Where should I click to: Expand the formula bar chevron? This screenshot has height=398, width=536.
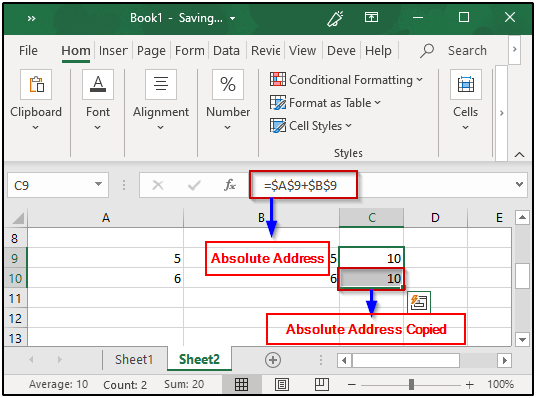click(x=519, y=185)
